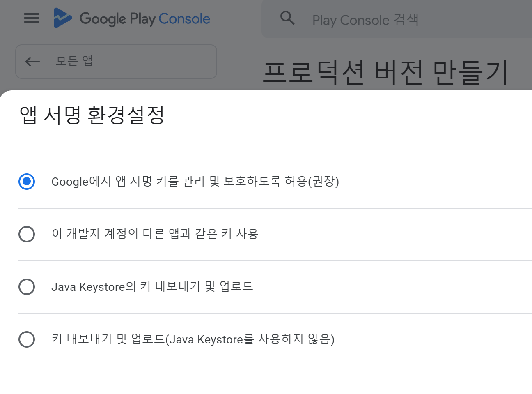Click the Google Play Console wordmark text
The image size is (532, 394).
[144, 19]
